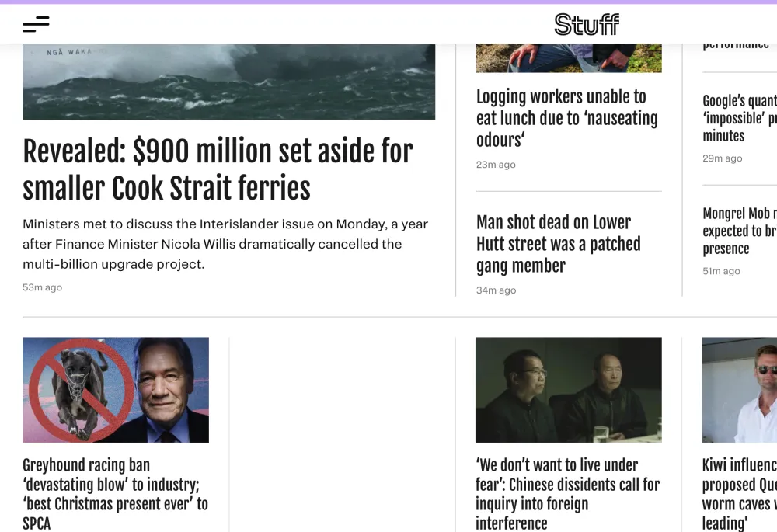Read the Interislander article summary text
This screenshot has height=532, width=777.
tap(225, 244)
